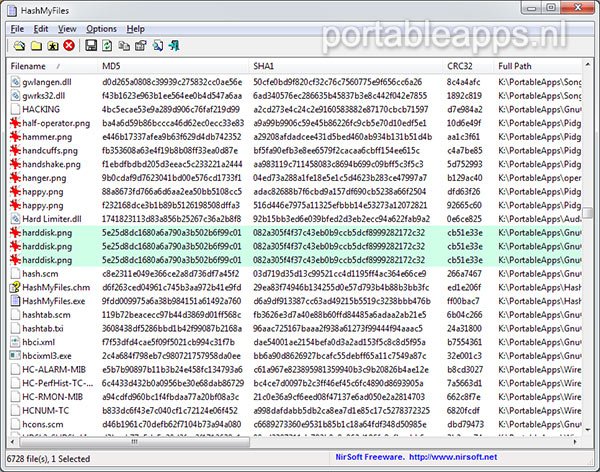Open the Help menu
The image size is (600, 472).
pos(136,29)
